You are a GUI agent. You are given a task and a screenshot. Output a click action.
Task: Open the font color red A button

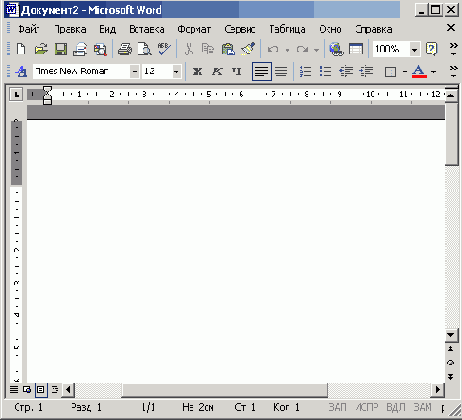[x=419, y=71]
